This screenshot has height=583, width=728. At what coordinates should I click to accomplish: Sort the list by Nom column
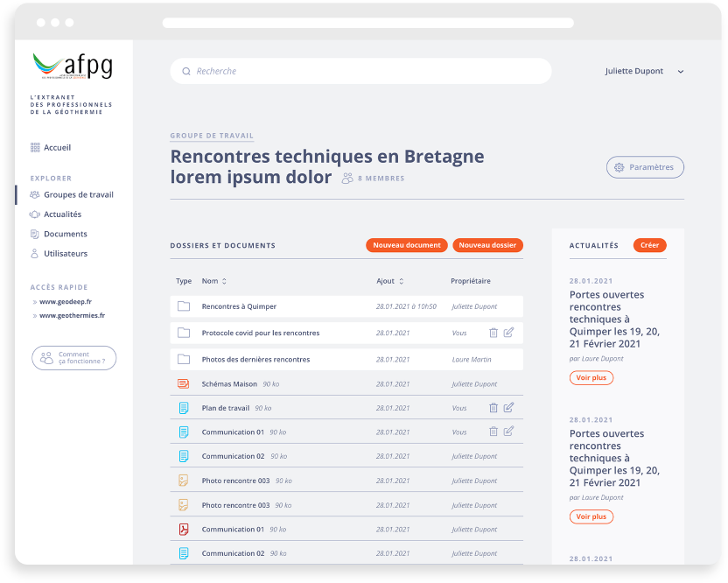pos(214,281)
